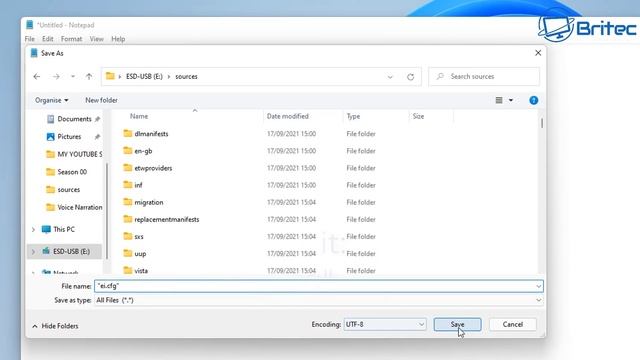Click ESD-USB (E:) in address breadcrumb
The height and width of the screenshot is (360, 640).
click(144, 76)
